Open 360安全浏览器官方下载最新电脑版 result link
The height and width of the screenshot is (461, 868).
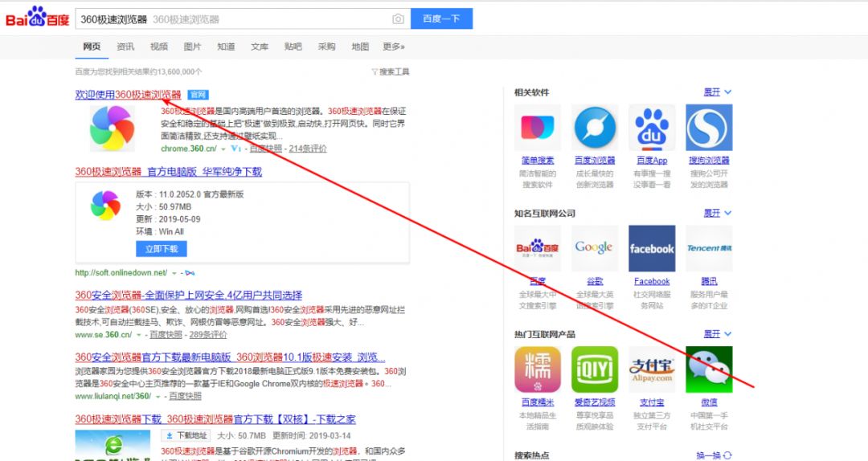pos(231,357)
